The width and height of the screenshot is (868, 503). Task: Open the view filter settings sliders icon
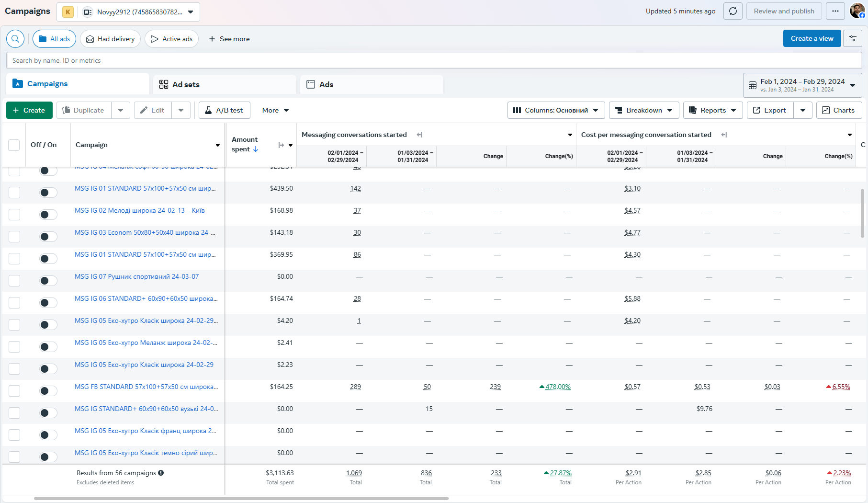pyautogui.click(x=853, y=38)
